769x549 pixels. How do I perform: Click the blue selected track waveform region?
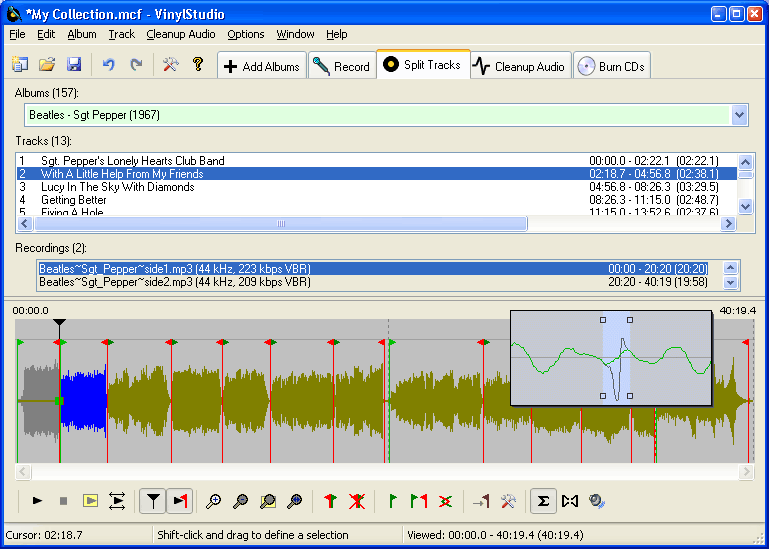click(x=83, y=401)
